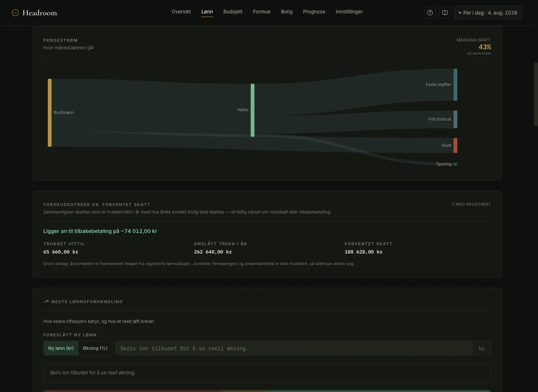Open the Budsjett tab
This screenshot has height=392, width=538.
233,12
